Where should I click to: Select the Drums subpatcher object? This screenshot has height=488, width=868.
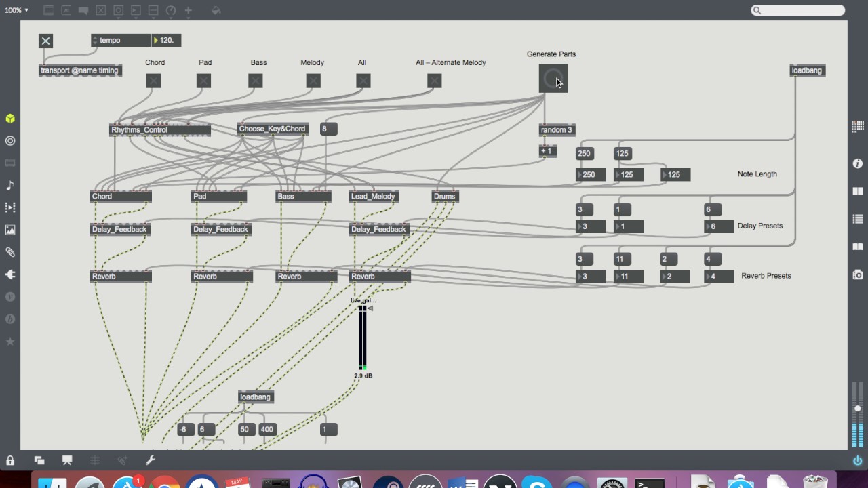click(x=445, y=197)
